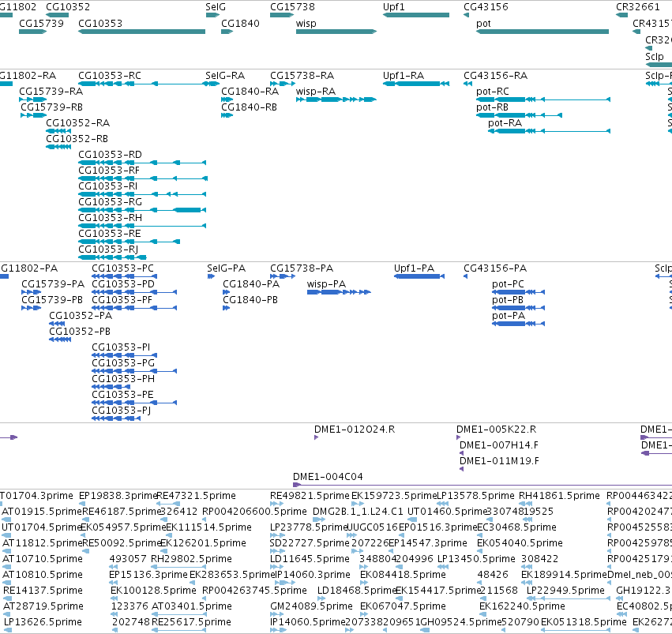Open the LP22949.5prime EST label
The height and width of the screenshot is (634, 672).
coord(565,591)
